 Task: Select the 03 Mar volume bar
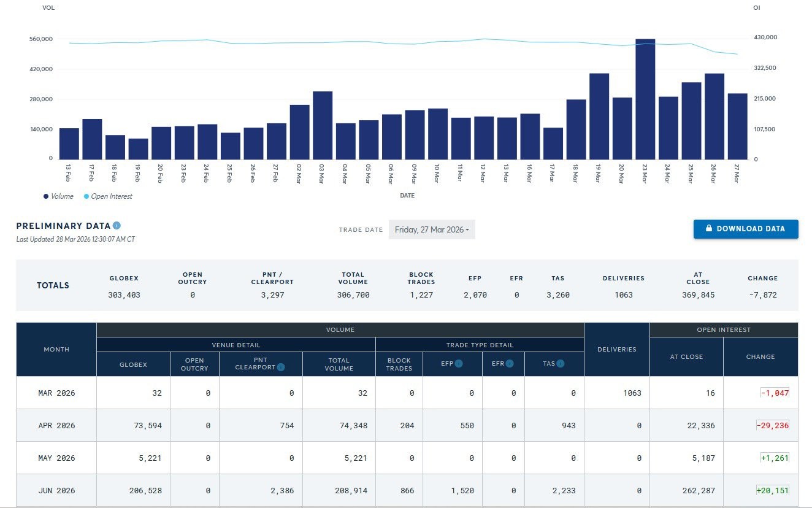pos(323,125)
